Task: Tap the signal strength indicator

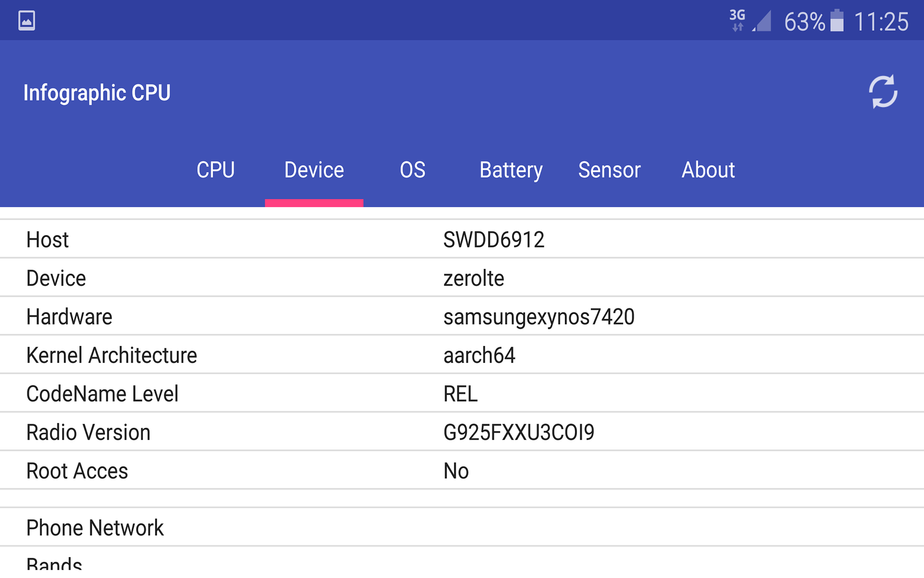Action: [x=762, y=20]
